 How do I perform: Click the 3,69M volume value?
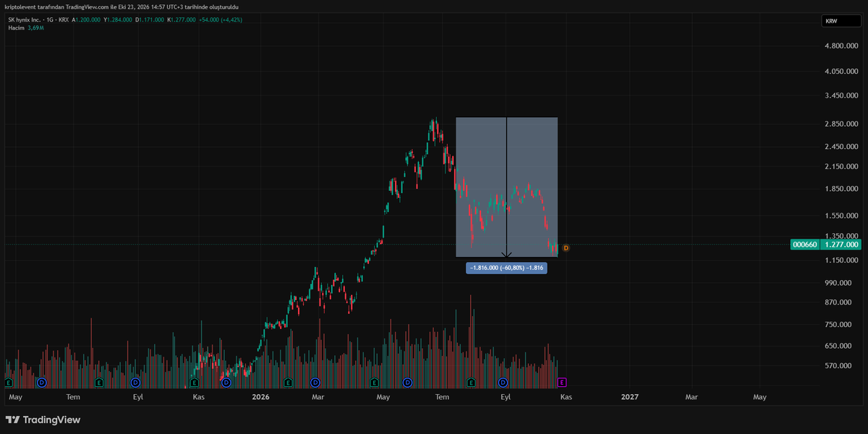pyautogui.click(x=36, y=27)
